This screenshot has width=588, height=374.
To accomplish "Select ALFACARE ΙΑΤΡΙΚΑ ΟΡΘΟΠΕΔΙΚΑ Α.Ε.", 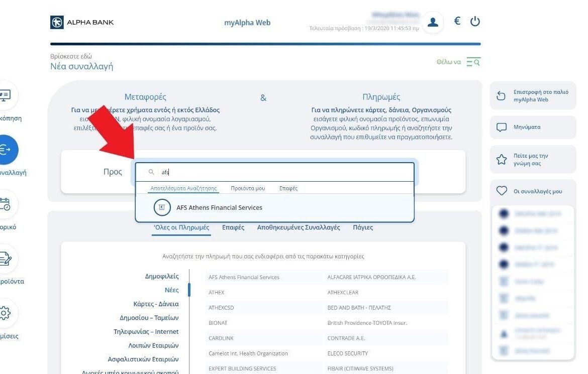I will click(x=371, y=277).
